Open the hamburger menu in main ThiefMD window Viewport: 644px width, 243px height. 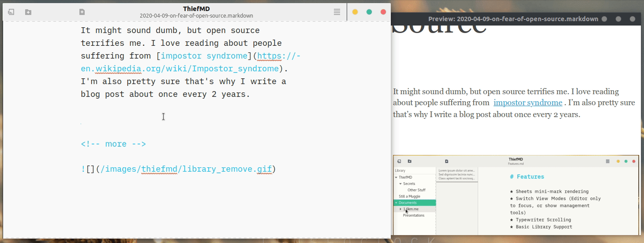[x=337, y=12]
